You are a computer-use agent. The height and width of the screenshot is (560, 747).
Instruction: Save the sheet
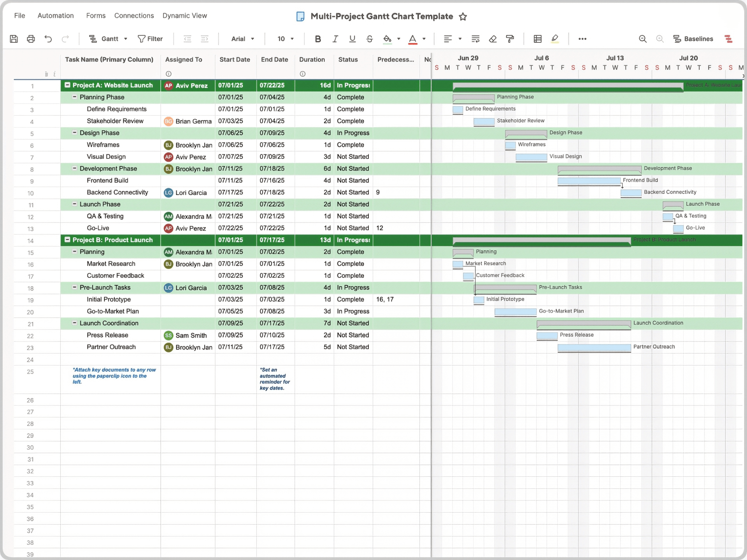tap(14, 39)
